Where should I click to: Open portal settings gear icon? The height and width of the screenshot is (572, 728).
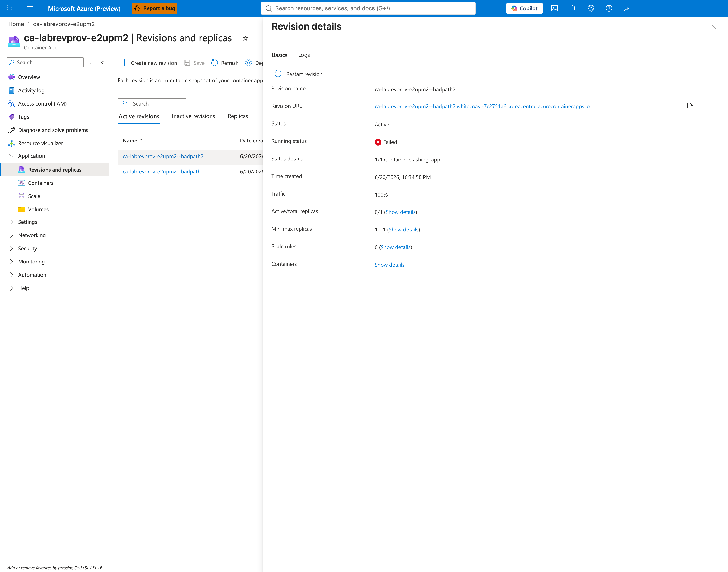(591, 8)
